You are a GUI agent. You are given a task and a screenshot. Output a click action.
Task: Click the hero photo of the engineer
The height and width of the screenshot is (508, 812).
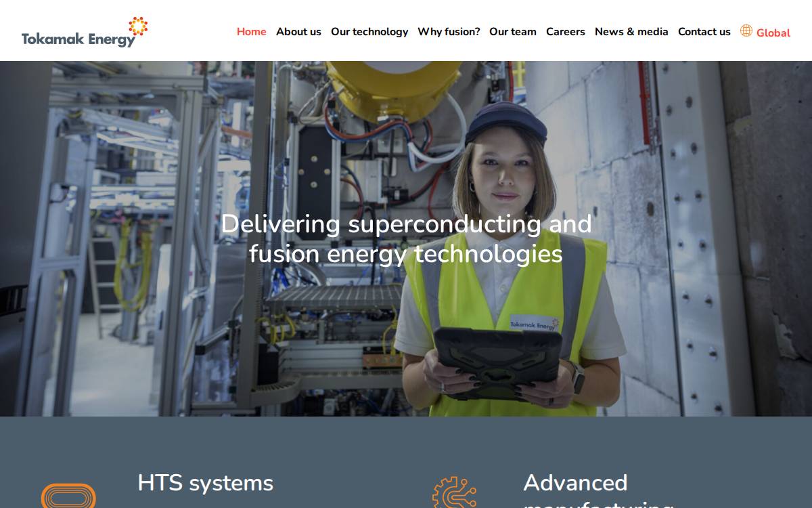(406, 238)
